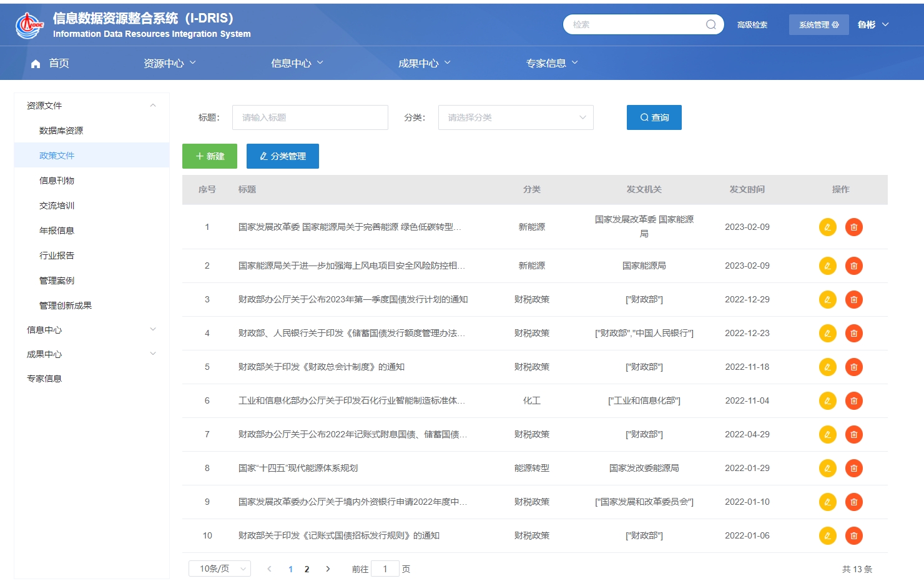The image size is (924, 581).
Task: Open the 分类 category select dropdown
Action: click(516, 117)
